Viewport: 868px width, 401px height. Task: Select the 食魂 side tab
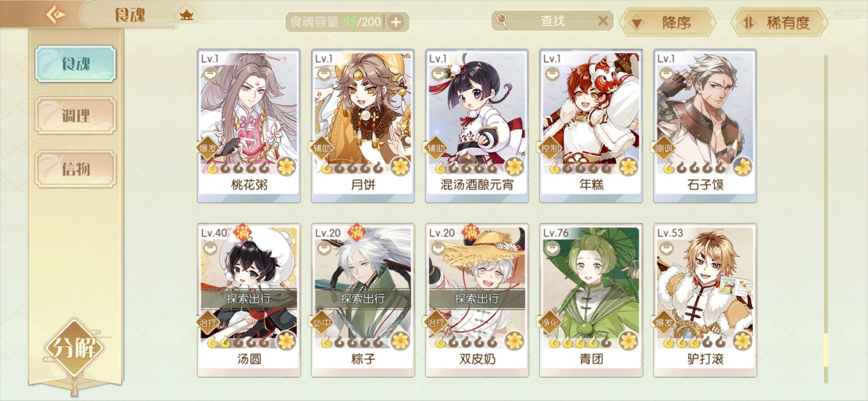(x=76, y=64)
